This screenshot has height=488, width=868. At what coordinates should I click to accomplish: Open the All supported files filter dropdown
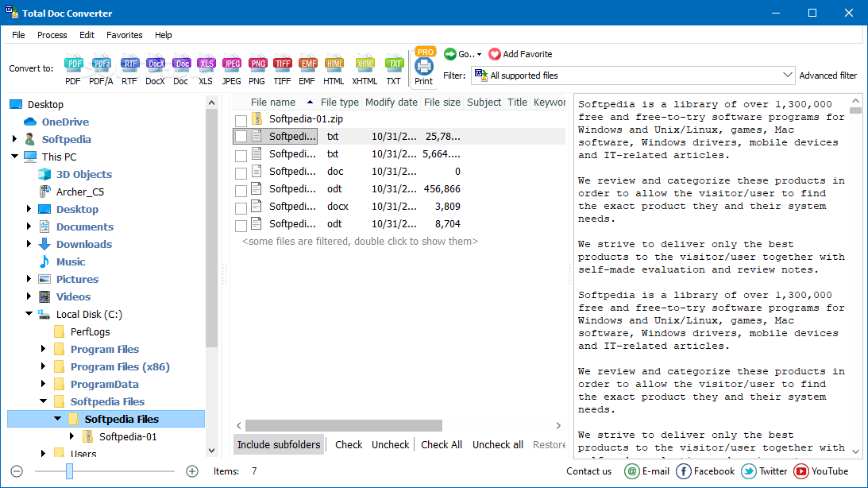pos(634,76)
